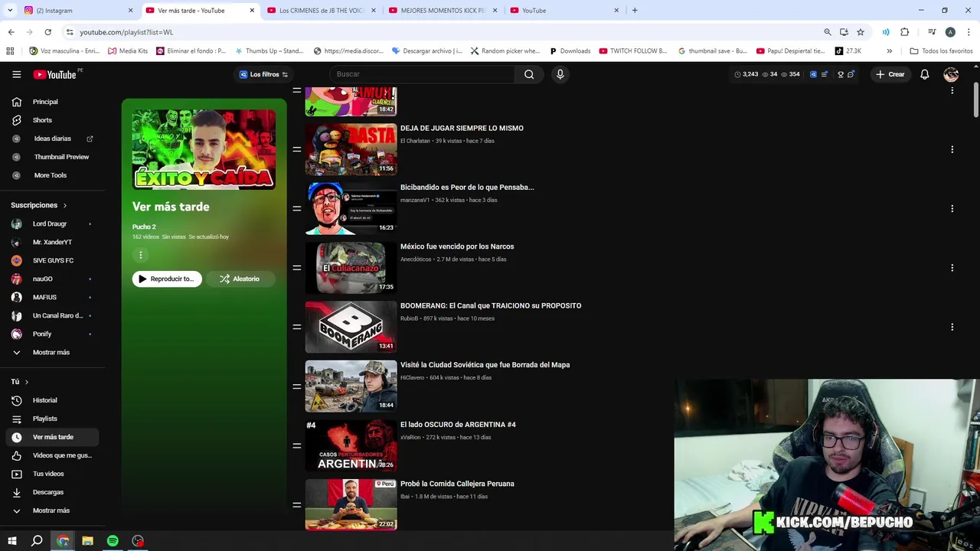Viewport: 980px width, 551px height.
Task: Open Chrome apps grid shortcut
Action: [x=10, y=51]
